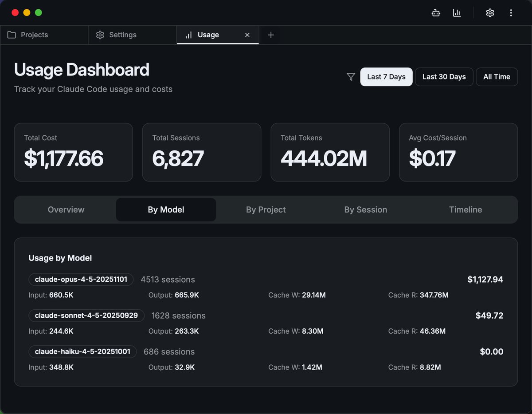Click the Output: 665.9K value
The image size is (532, 414).
tap(174, 295)
